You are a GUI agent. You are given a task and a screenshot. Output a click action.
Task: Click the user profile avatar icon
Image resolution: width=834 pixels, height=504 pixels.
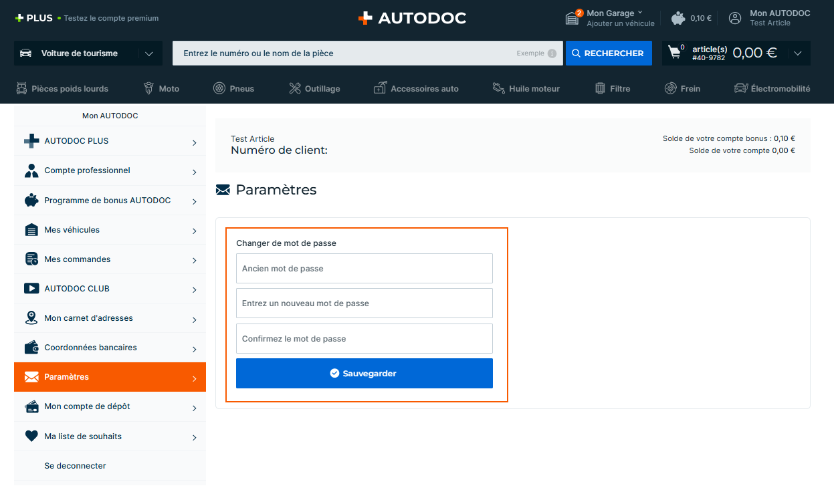pos(735,18)
